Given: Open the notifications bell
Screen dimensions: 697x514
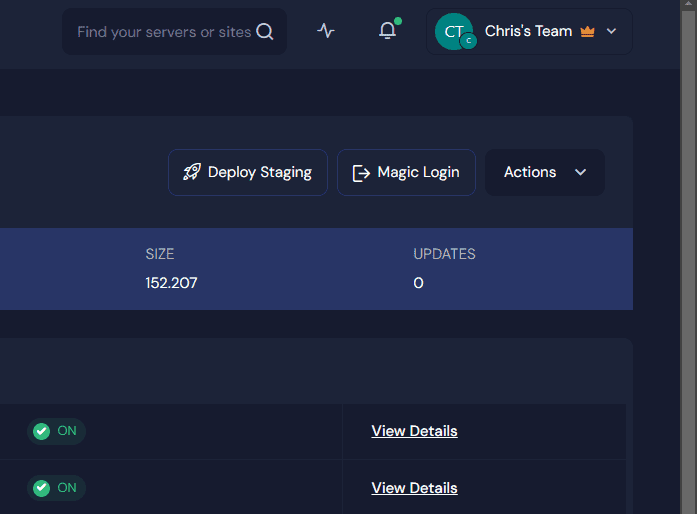Looking at the screenshot, I should (x=388, y=31).
